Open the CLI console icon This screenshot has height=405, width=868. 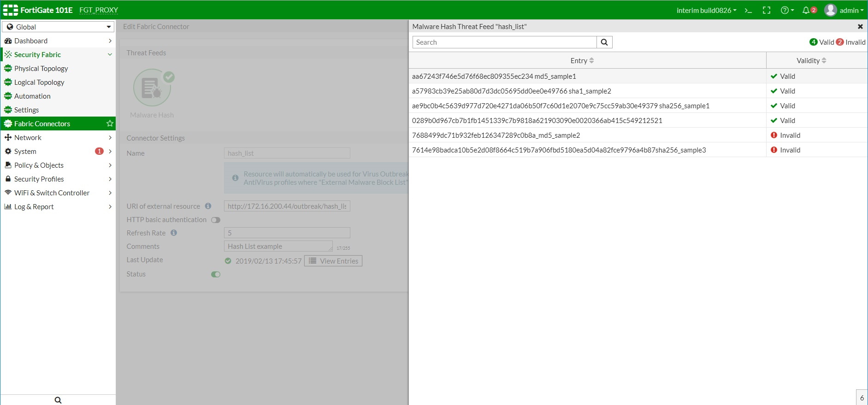748,10
